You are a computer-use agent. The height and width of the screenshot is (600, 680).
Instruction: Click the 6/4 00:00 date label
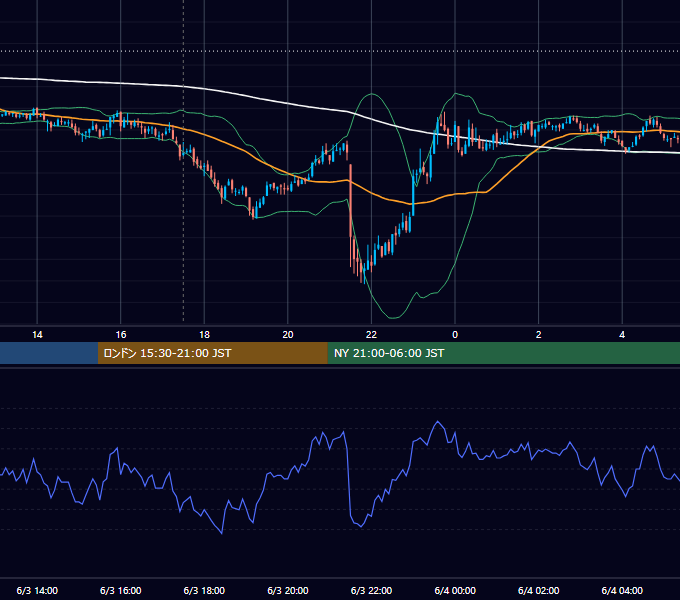point(455,590)
